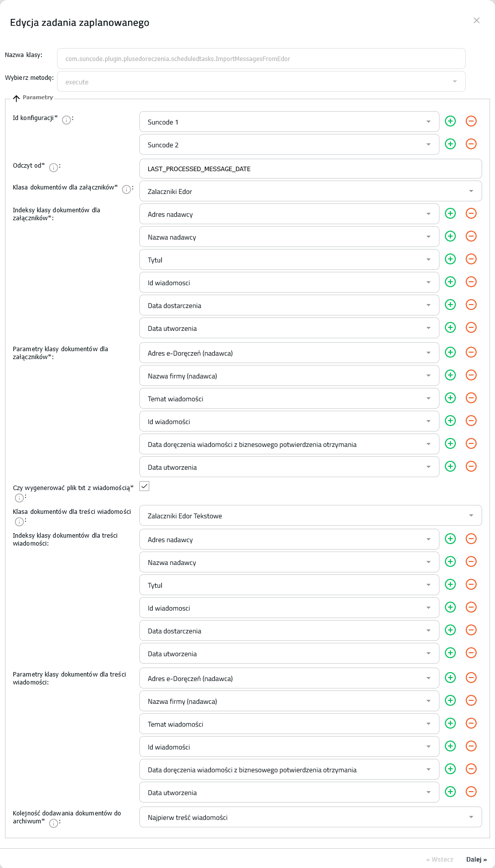The height and width of the screenshot is (868, 495).
Task: Remove the Suncode 2 configuration row
Action: (x=471, y=144)
